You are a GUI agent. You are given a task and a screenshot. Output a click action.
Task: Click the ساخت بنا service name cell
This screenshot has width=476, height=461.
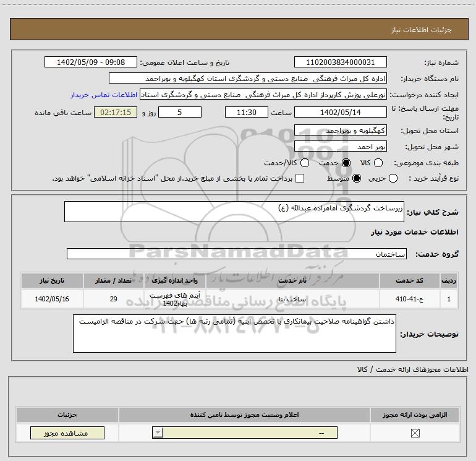pos(292,299)
